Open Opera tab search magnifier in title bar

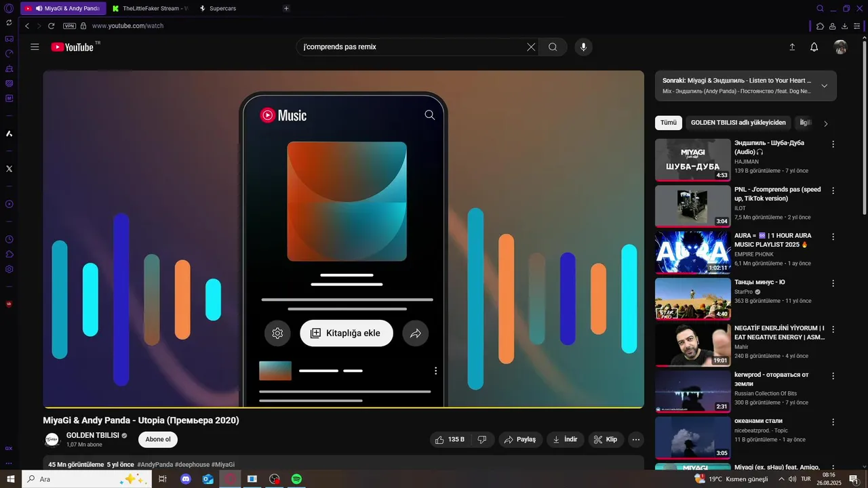820,8
